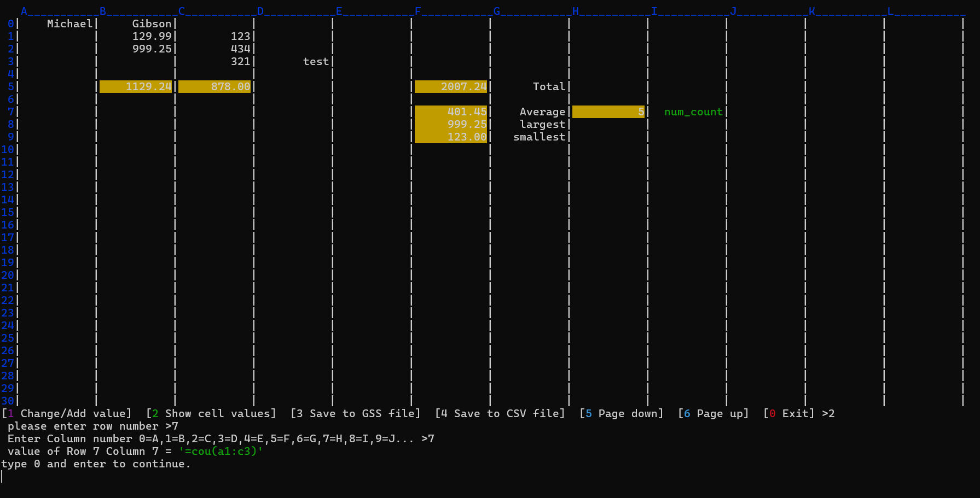
Task: Click the Change/Add value menu option
Action: [67, 414]
